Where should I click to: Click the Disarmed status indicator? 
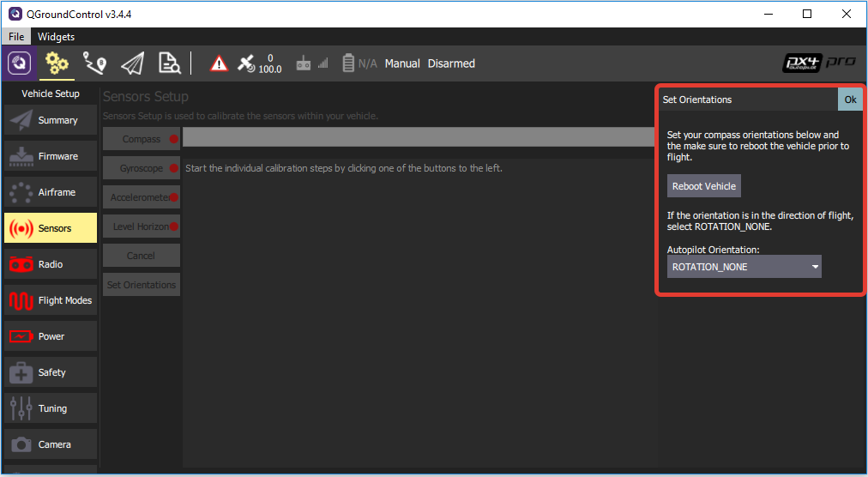pyautogui.click(x=451, y=63)
